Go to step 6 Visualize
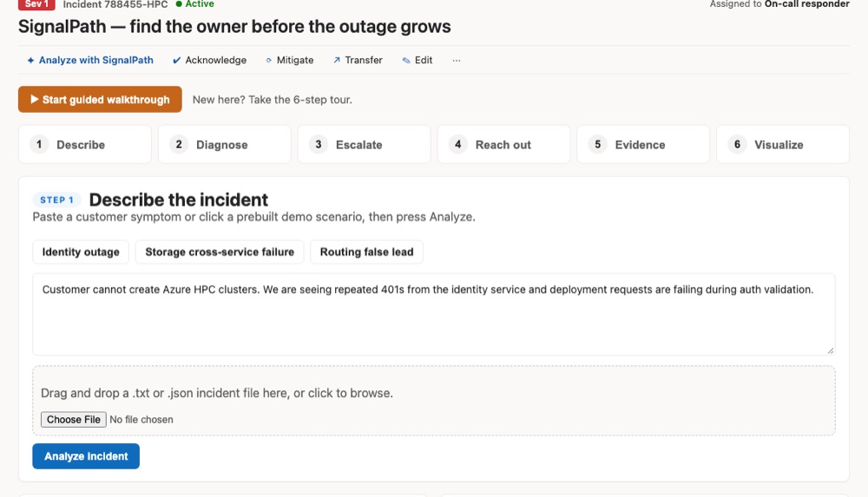868x497 pixels. pyautogui.click(x=783, y=145)
